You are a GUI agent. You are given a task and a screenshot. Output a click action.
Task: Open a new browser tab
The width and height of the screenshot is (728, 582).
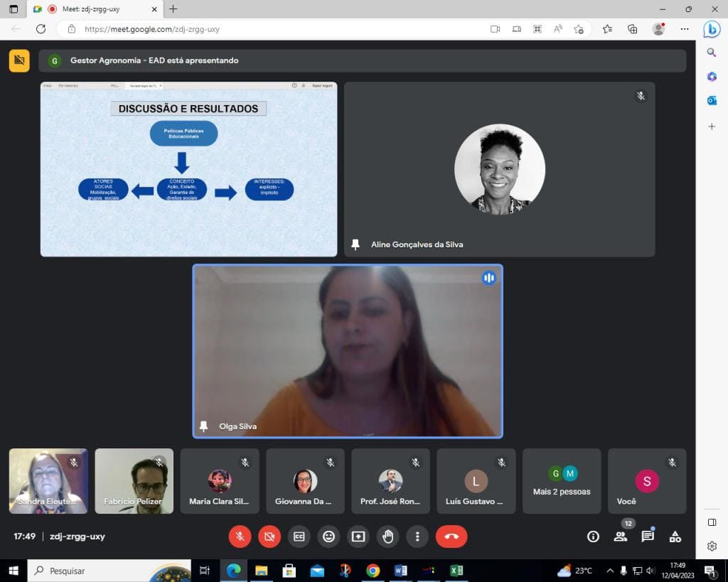pyautogui.click(x=173, y=9)
